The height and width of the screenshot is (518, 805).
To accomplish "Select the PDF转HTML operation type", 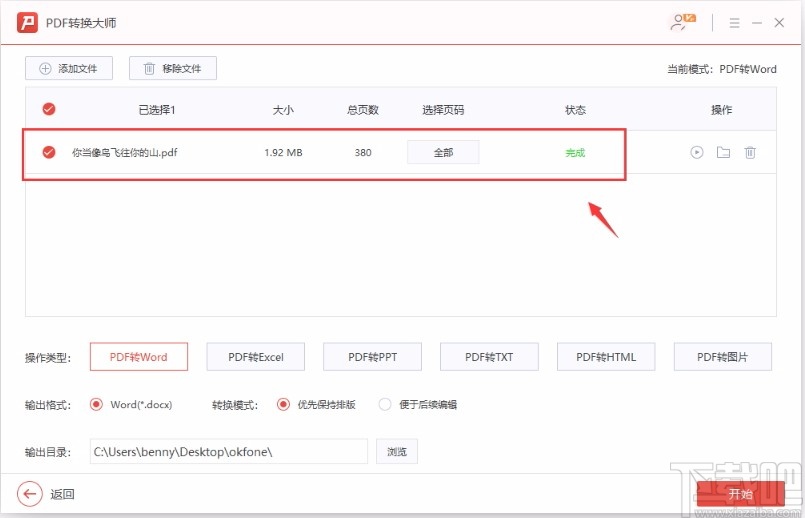I will click(606, 357).
